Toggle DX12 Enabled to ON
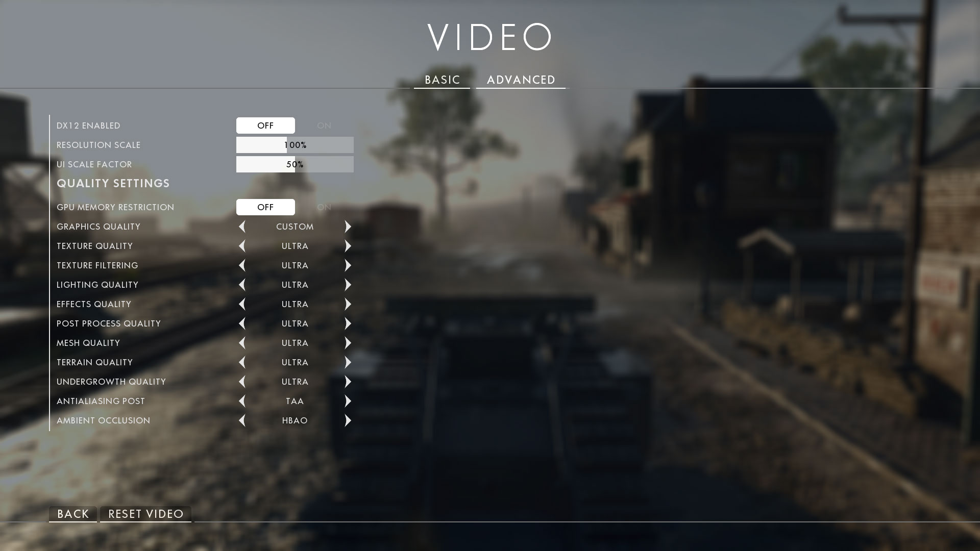 click(324, 125)
